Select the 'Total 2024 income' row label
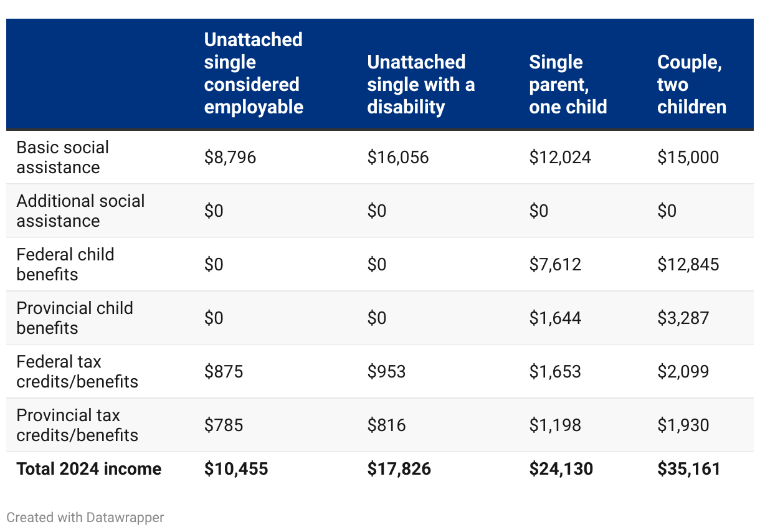 89,468
